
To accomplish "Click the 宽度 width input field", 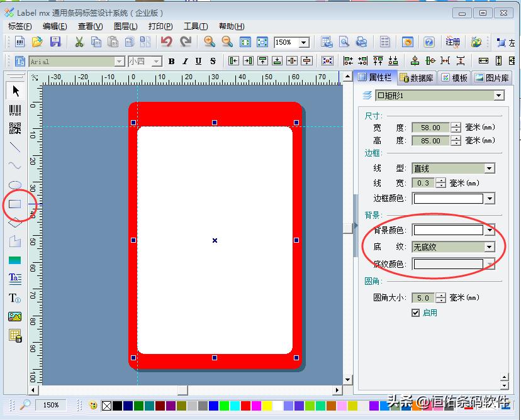I will (x=430, y=128).
